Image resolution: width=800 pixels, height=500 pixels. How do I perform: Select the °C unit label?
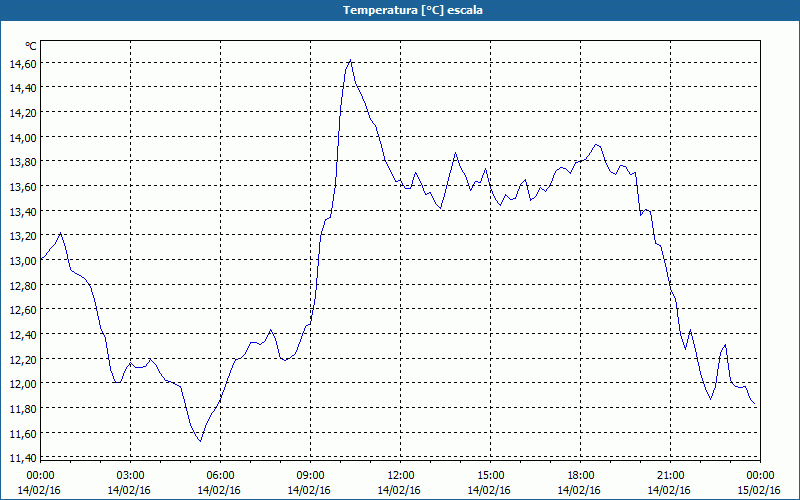(31, 46)
